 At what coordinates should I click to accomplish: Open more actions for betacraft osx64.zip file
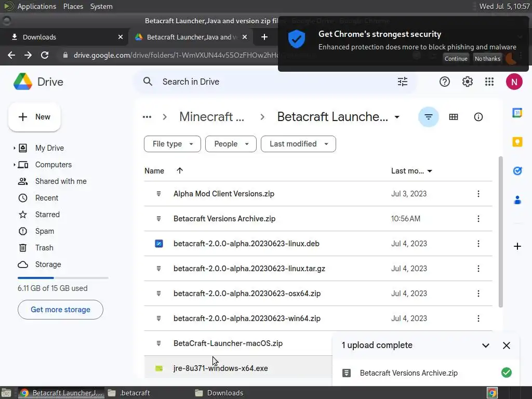[x=478, y=294]
